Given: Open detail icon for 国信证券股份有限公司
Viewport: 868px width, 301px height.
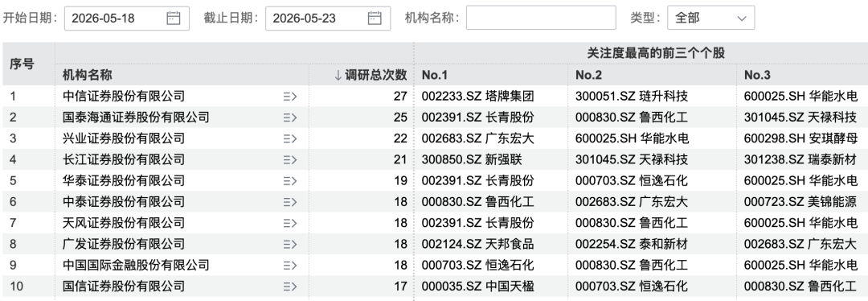Looking at the screenshot, I should [x=290, y=287].
